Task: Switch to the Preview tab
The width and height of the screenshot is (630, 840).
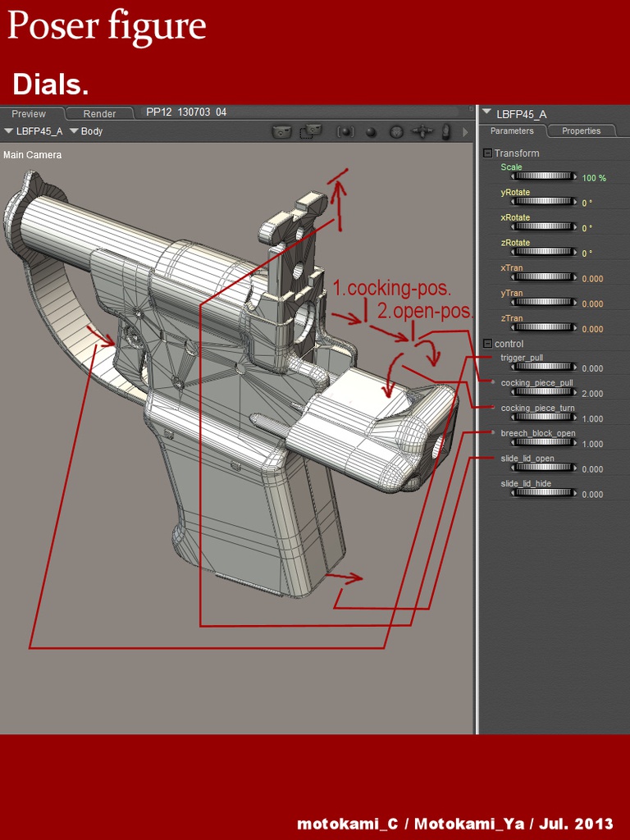Action: coord(29,113)
